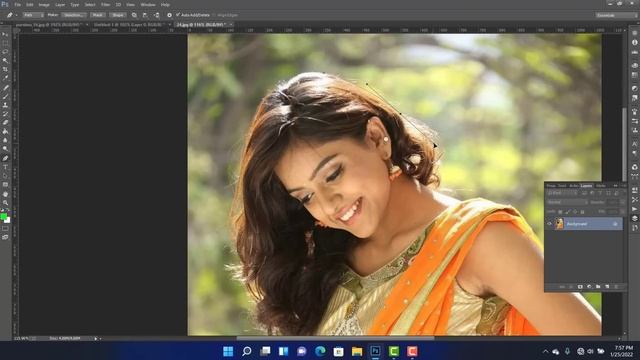640x360 pixels.
Task: Click the new adjustment layer icon
Action: click(589, 287)
